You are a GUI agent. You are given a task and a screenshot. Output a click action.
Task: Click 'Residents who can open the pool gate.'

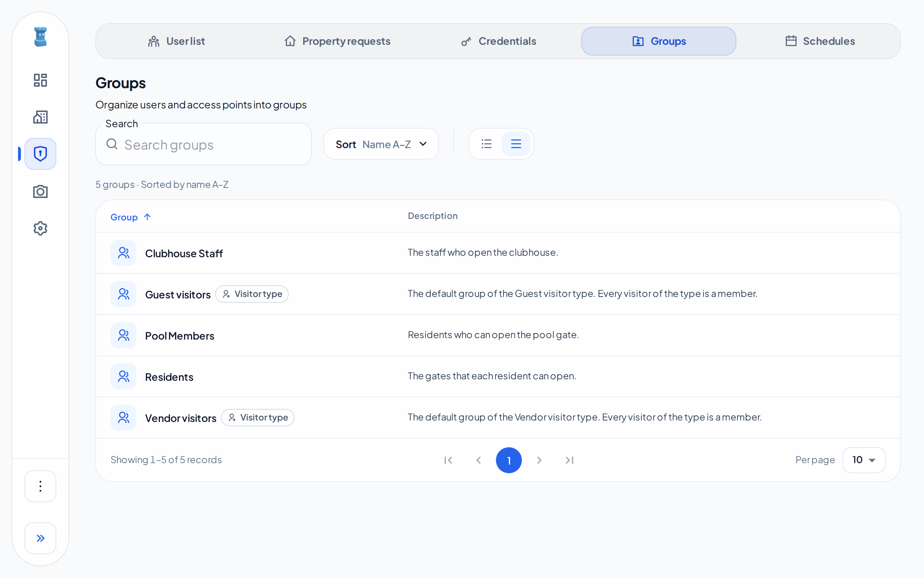pos(493,335)
